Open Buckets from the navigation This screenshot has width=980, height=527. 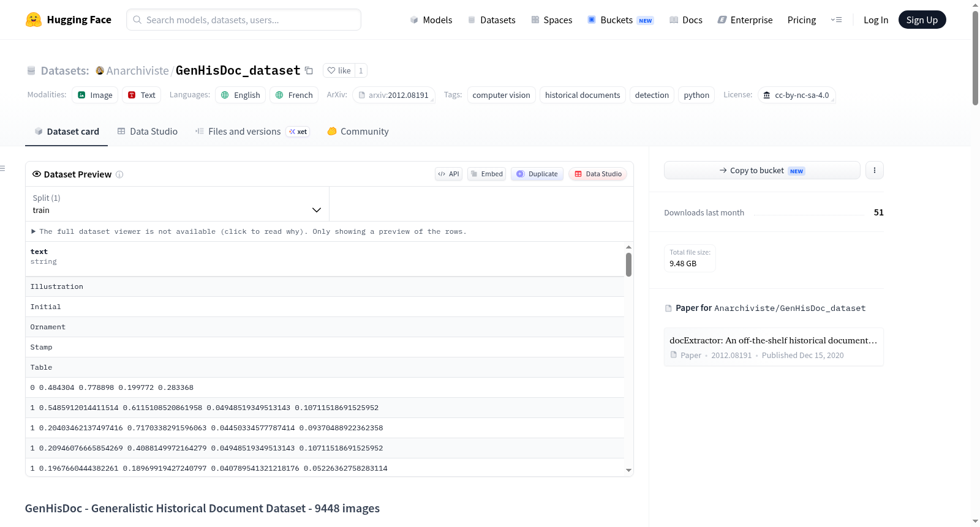click(620, 20)
